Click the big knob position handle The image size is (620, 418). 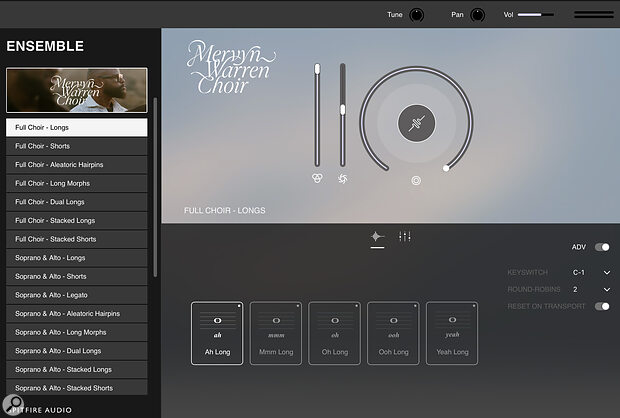pos(446,168)
